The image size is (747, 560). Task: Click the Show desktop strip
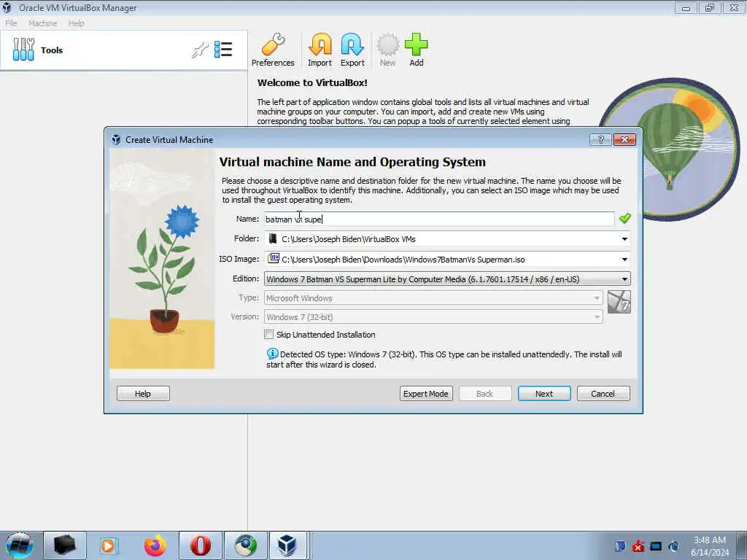point(741,545)
